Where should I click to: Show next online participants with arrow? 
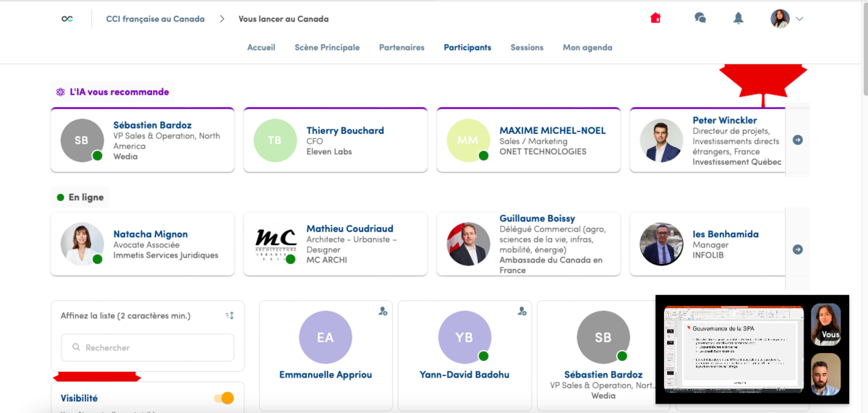pos(797,250)
